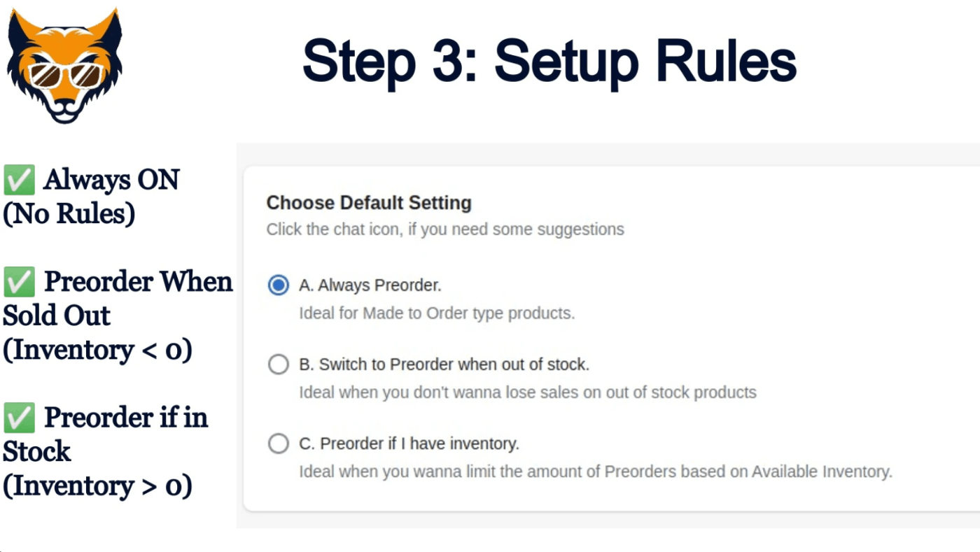Click green checkmark beside 'Preorder When Sold Out'
This screenshot has width=980, height=552.
tap(19, 283)
